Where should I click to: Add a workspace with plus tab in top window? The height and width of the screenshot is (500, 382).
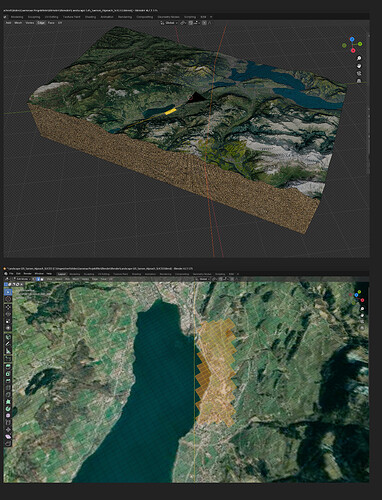coord(211,17)
